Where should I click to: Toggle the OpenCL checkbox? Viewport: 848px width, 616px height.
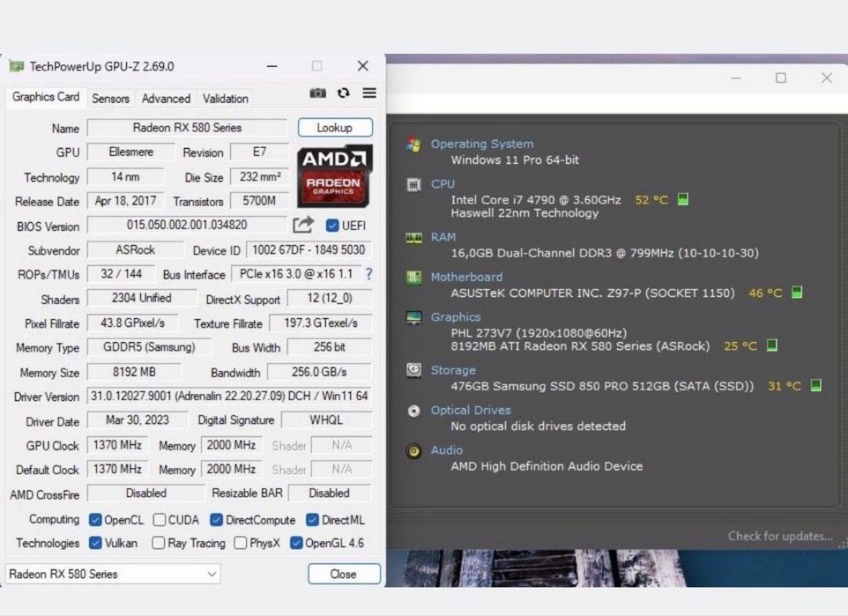pos(95,520)
